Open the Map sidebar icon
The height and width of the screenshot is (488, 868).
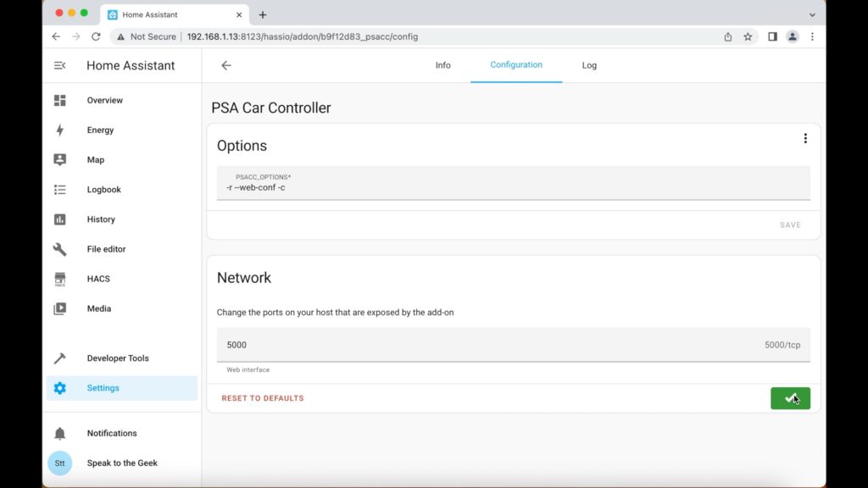[x=60, y=160]
